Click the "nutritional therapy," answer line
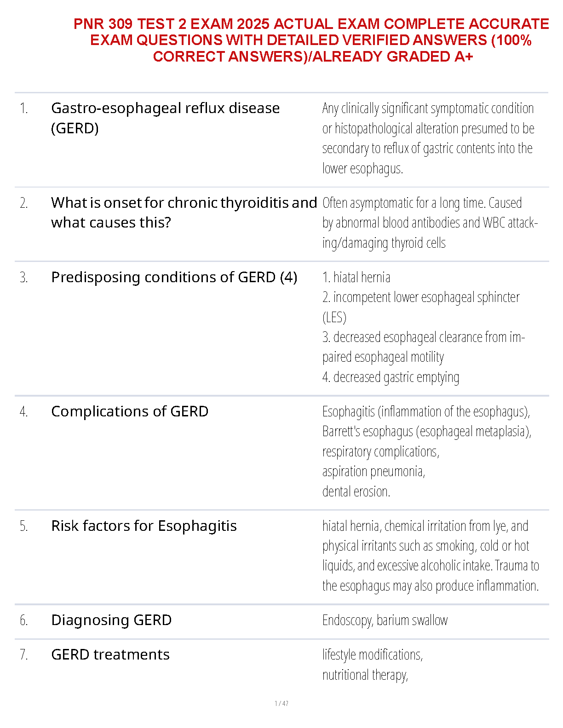Screen dimensions: 563x728 coord(365,675)
